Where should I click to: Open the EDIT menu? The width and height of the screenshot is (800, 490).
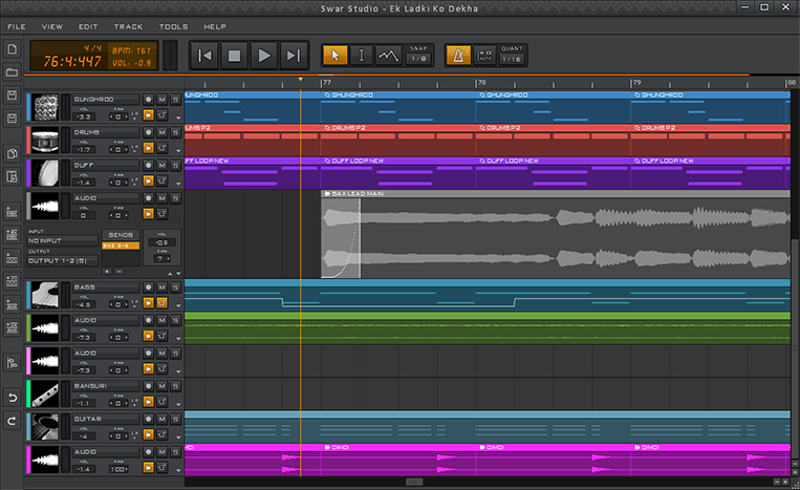tap(88, 27)
